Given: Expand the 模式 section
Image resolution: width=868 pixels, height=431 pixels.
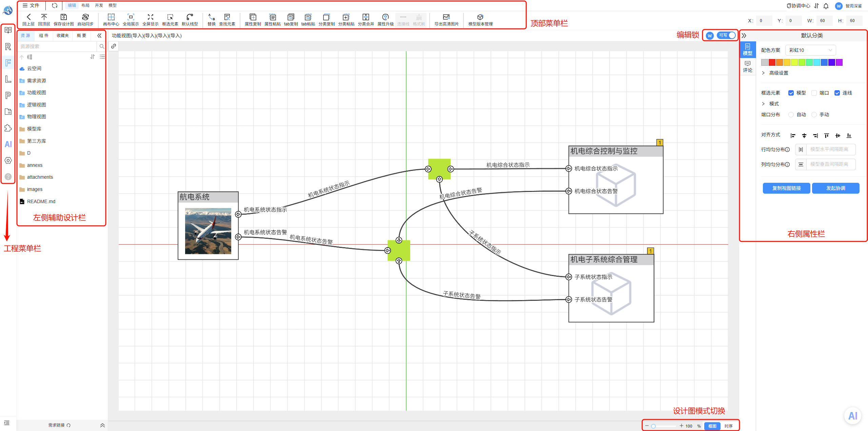Looking at the screenshot, I should coord(770,104).
